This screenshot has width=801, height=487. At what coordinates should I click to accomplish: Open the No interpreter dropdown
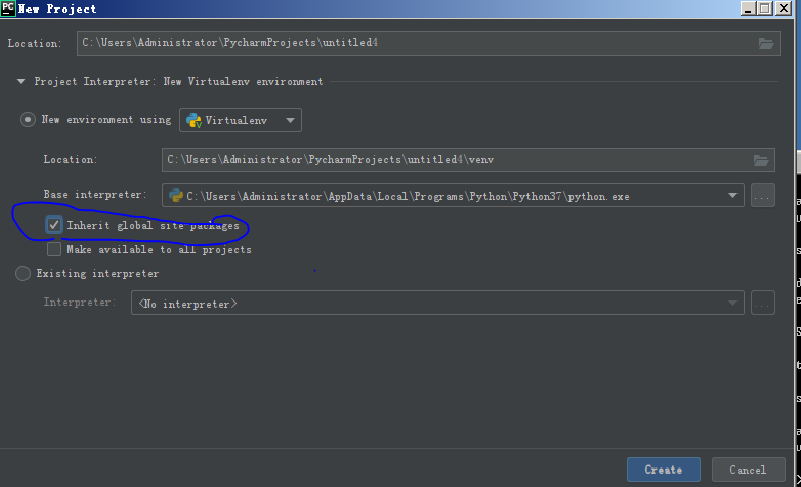tap(437, 303)
